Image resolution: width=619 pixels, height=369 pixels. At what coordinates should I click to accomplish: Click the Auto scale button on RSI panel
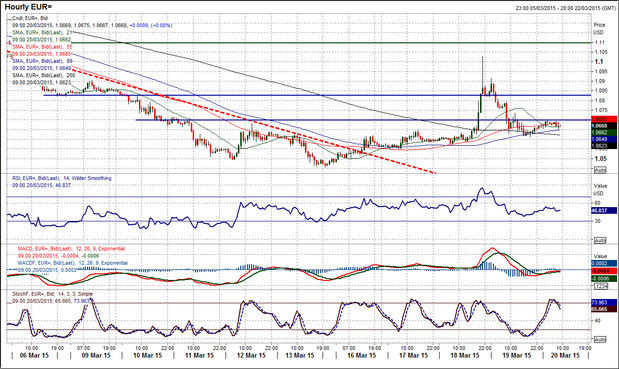600,240
